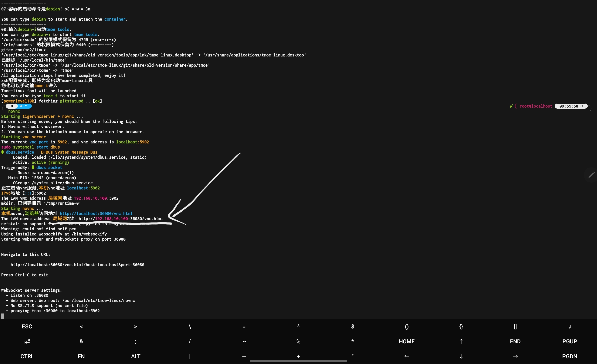Click 'Starting tigervncserver + novnc ...' line

tap(42, 116)
